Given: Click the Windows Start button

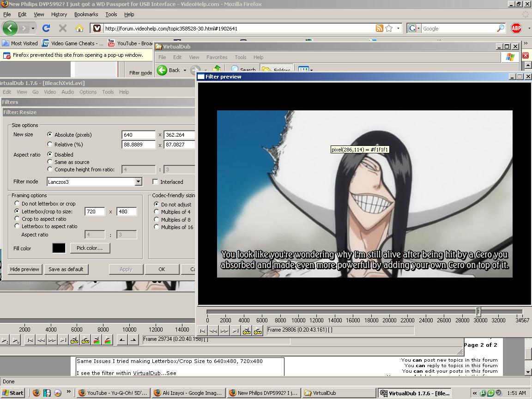Looking at the screenshot, I should [13, 393].
